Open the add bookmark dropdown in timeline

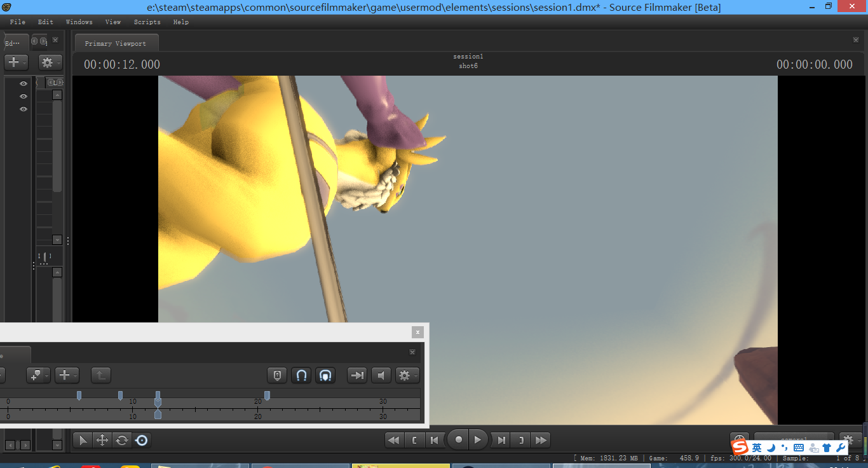pyautogui.click(x=38, y=375)
